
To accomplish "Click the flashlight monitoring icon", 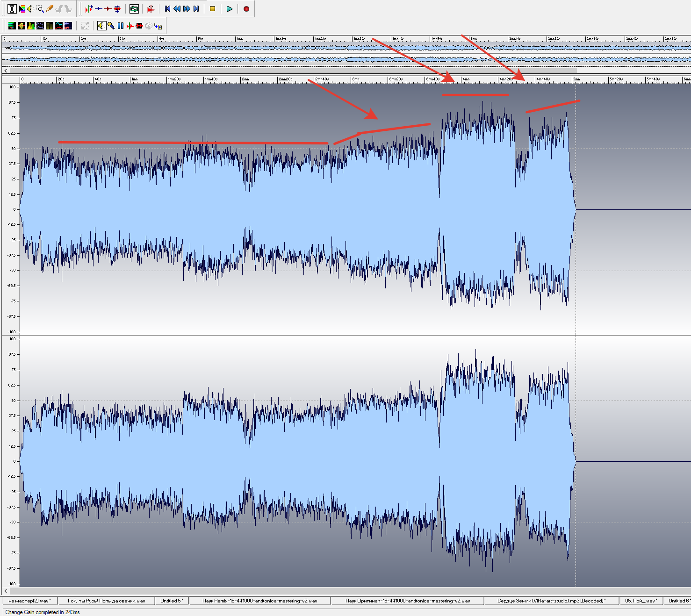I will [x=111, y=26].
